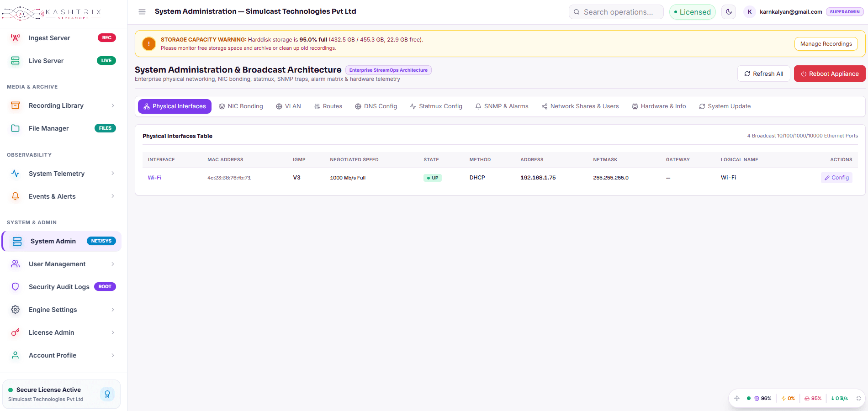Expand Events & Alerts chevron

tap(113, 196)
